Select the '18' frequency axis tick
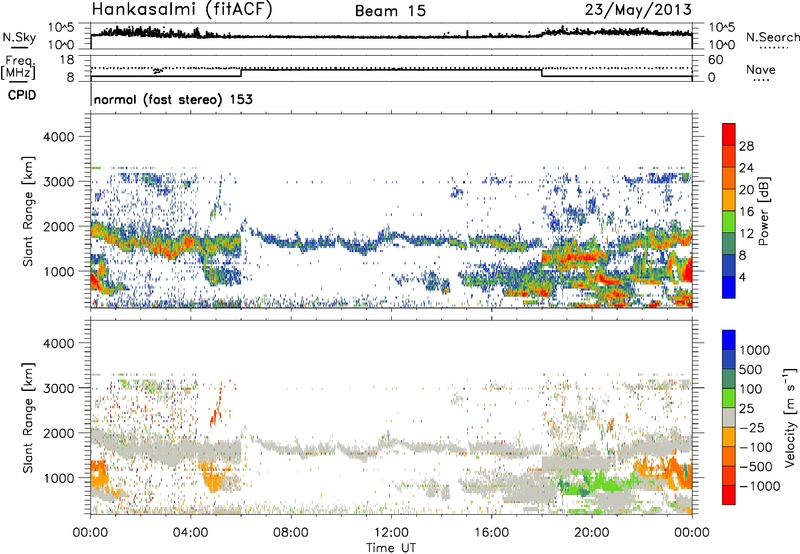The width and height of the screenshot is (800, 554). pyautogui.click(x=67, y=59)
